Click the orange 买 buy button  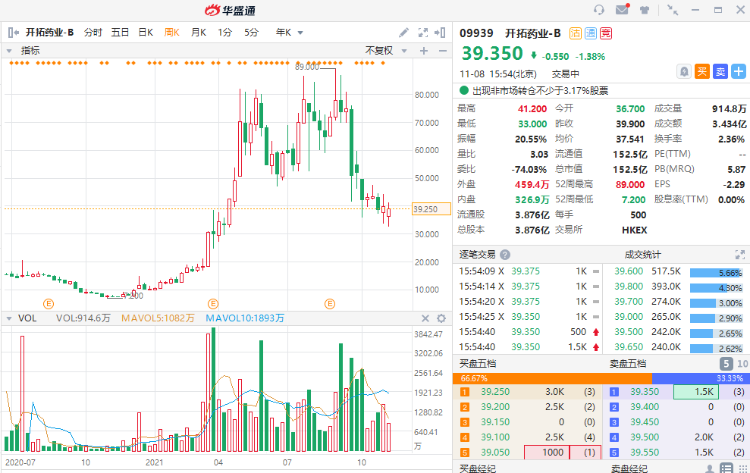click(x=702, y=72)
